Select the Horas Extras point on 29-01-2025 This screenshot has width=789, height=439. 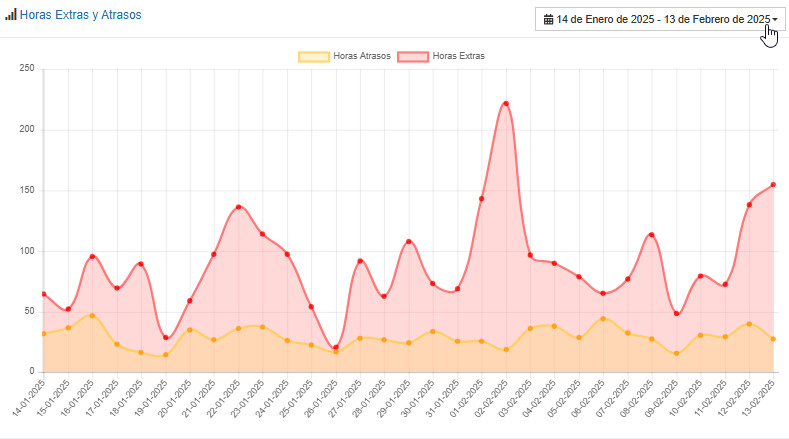409,242
